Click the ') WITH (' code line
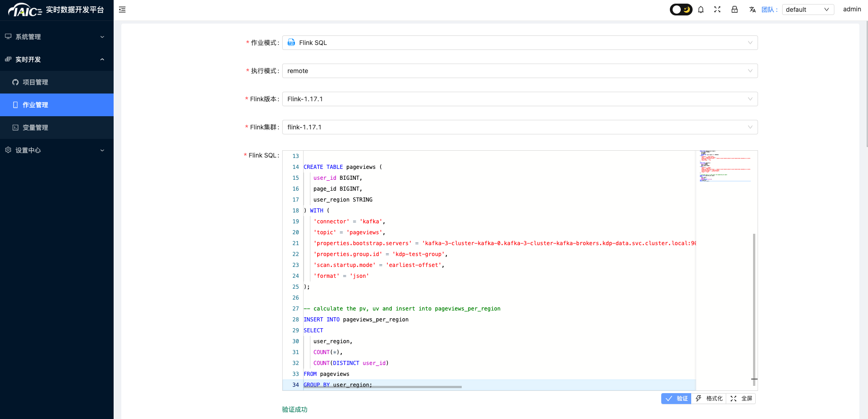This screenshot has height=419, width=868. click(x=316, y=211)
